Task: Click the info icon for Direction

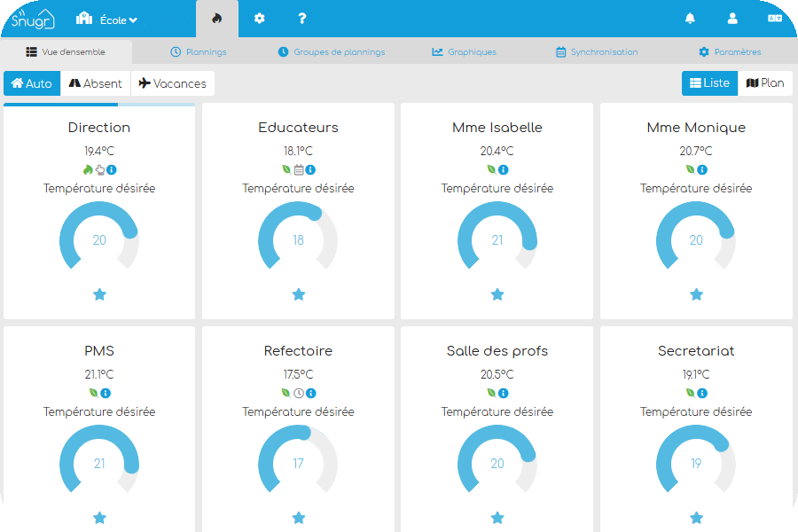Action: click(112, 169)
